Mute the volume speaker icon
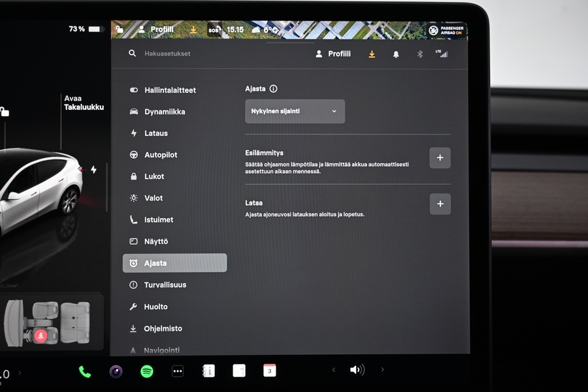588x392 pixels. tap(357, 370)
